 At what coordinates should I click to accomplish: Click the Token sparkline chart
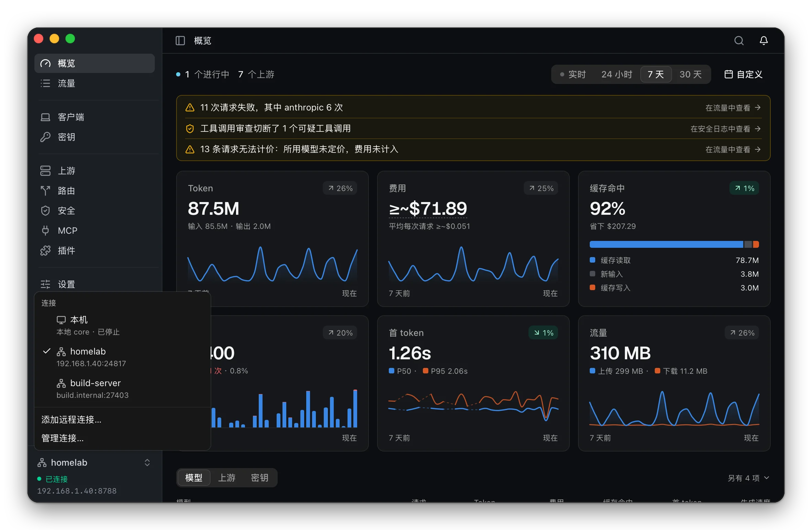coord(273,264)
